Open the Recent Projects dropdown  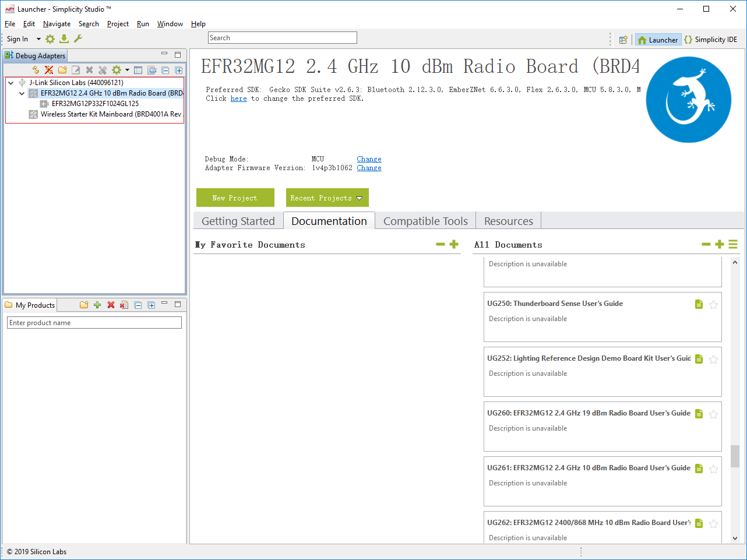click(x=327, y=198)
